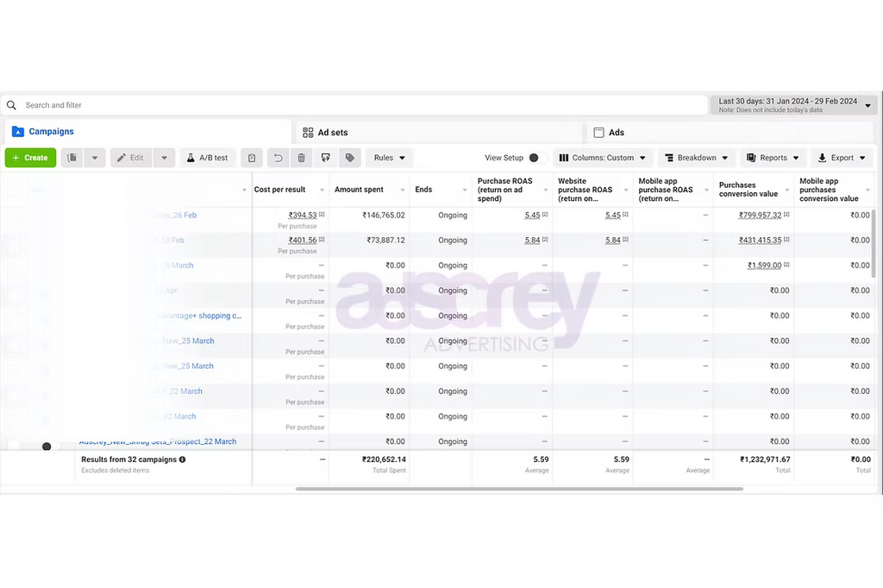Click the undo arrow icon
Screen dimensions: 883x588
point(278,158)
